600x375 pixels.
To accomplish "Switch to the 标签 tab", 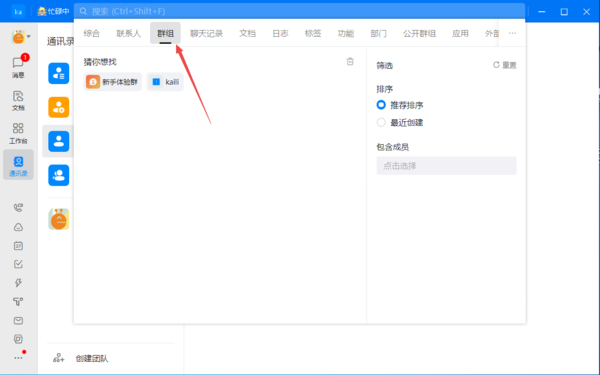I will [313, 33].
